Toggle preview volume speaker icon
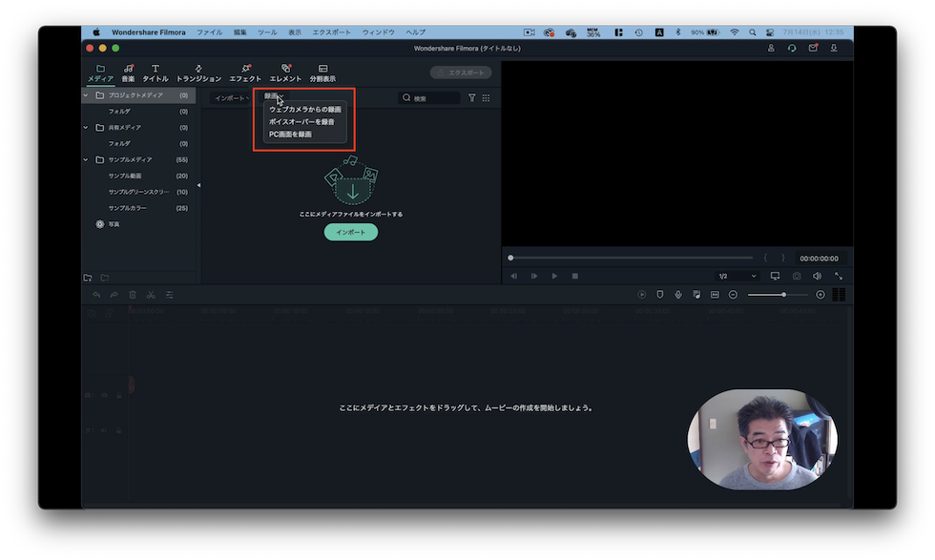This screenshot has width=935, height=560. point(817,276)
